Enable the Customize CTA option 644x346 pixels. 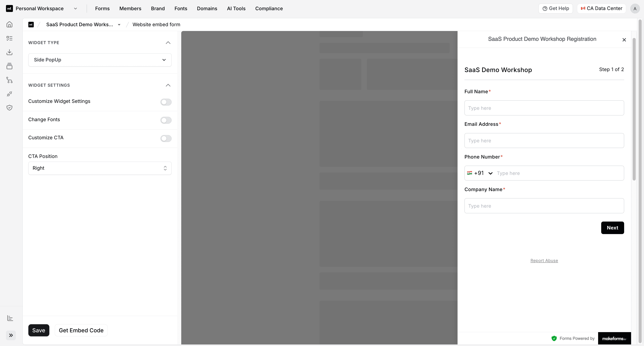166,138
